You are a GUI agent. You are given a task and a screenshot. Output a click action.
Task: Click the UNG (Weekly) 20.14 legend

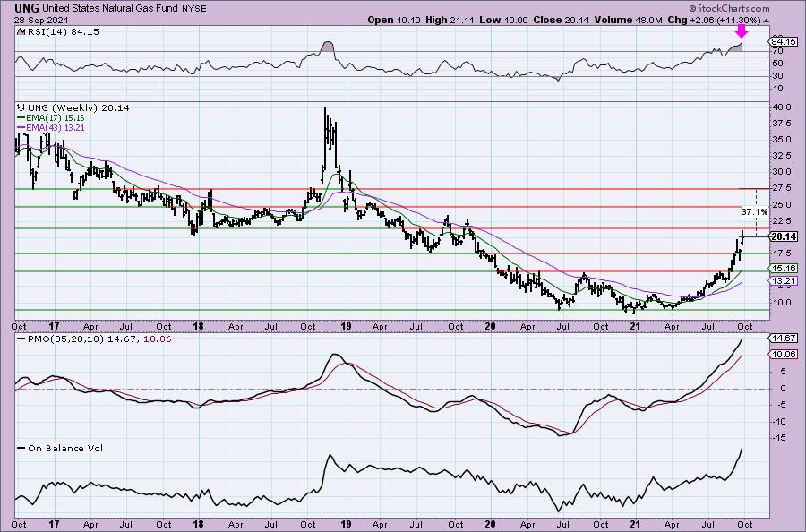click(x=78, y=108)
